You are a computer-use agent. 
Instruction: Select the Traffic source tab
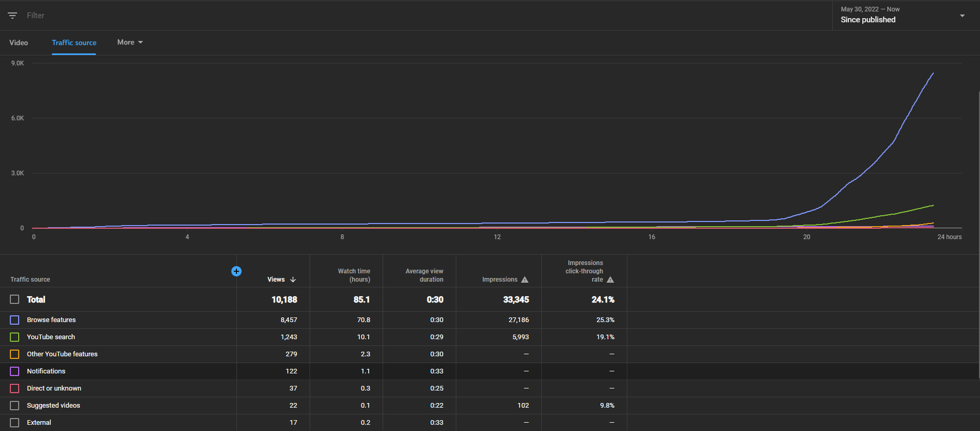[x=74, y=43]
